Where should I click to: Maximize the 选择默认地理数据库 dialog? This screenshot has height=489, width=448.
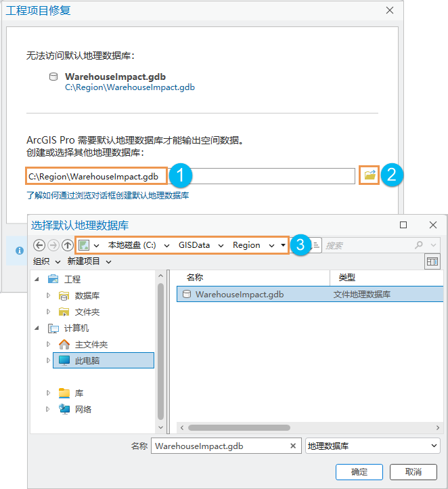[403, 225]
